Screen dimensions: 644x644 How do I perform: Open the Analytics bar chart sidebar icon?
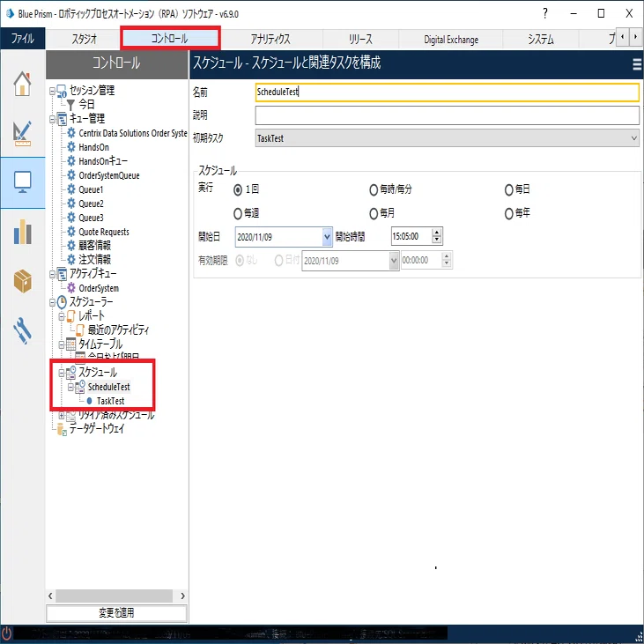23,232
